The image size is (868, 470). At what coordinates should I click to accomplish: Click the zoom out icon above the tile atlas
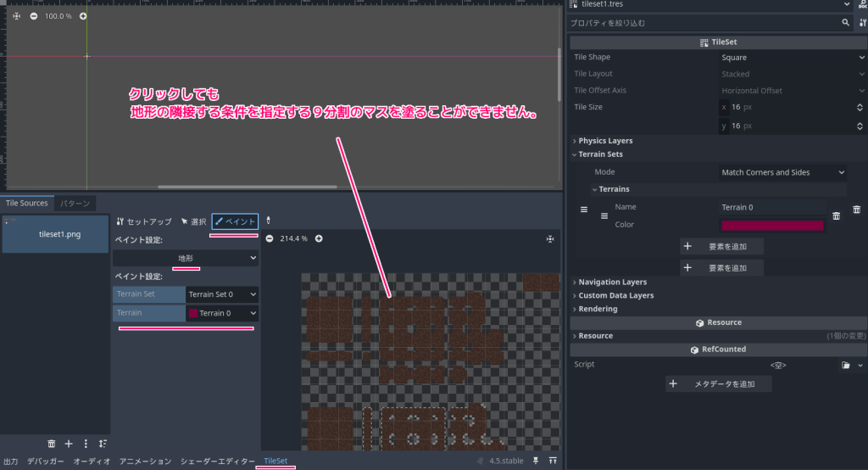[270, 238]
